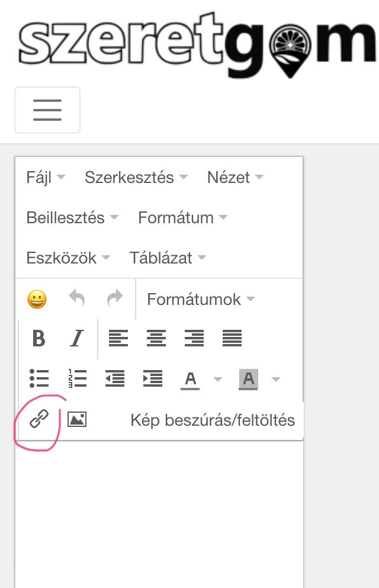Open the hamburger navigation menu

pos(47,110)
